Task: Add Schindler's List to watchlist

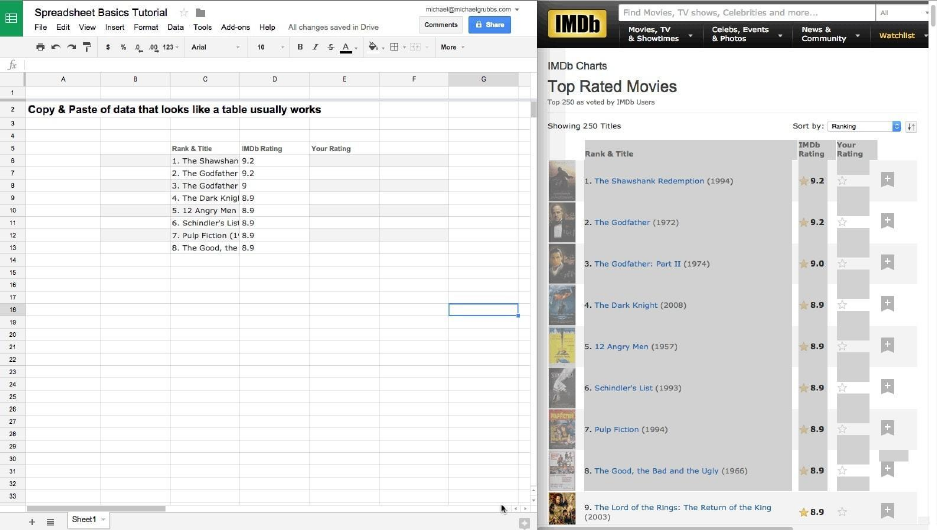Action: pos(887,387)
